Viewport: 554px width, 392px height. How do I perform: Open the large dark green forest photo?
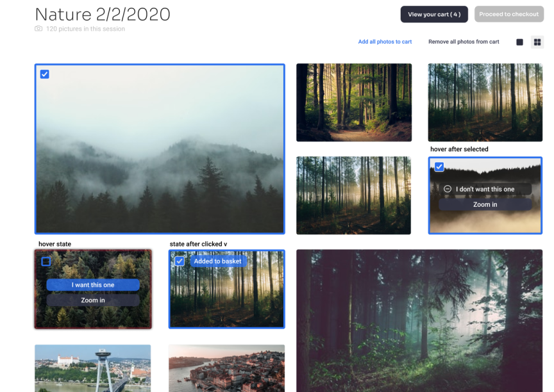tap(419, 320)
